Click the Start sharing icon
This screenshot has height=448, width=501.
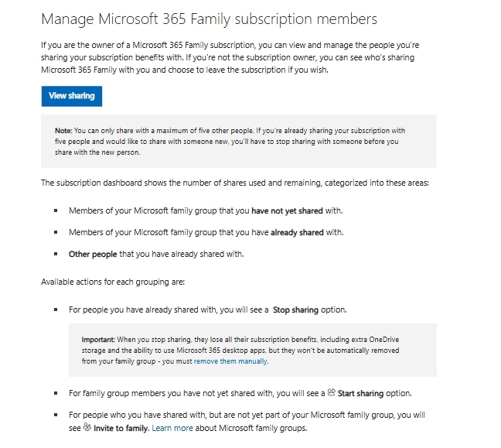[x=332, y=392]
